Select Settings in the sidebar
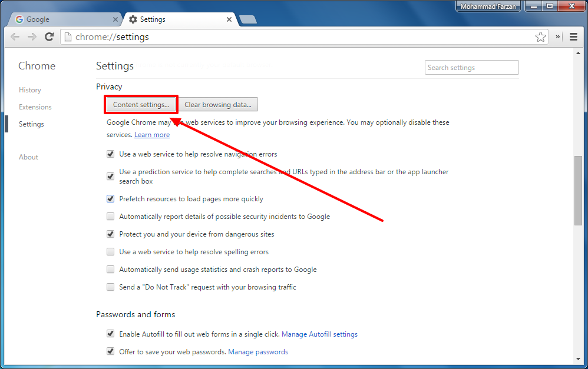The height and width of the screenshot is (369, 588). coord(31,124)
